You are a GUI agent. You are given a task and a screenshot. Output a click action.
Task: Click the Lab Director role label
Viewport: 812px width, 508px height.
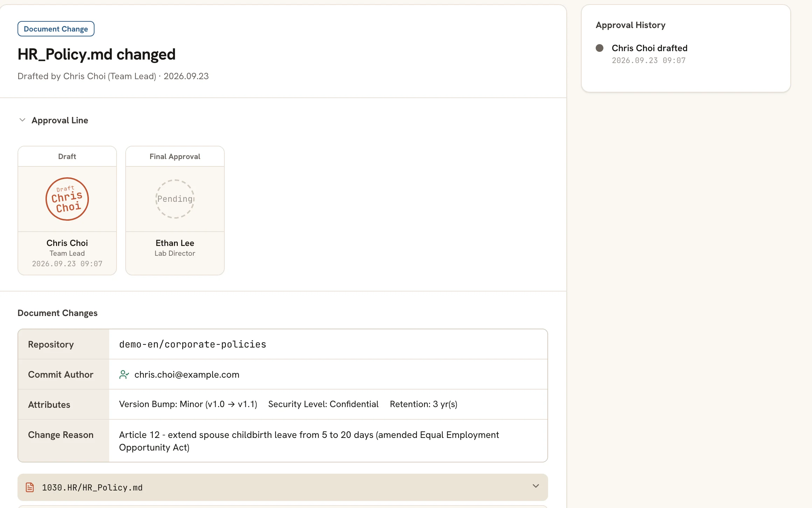[175, 253]
